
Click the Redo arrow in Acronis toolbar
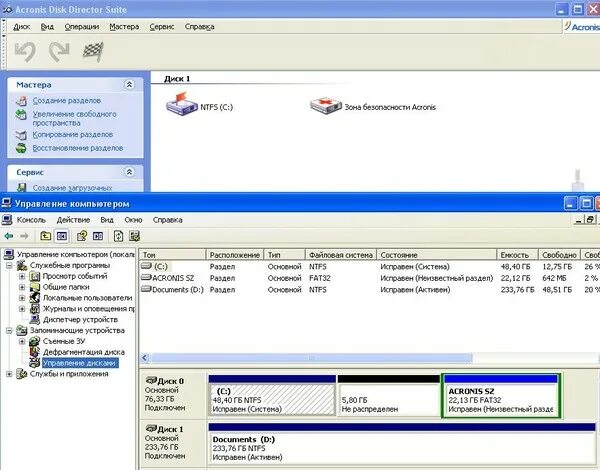[59, 51]
